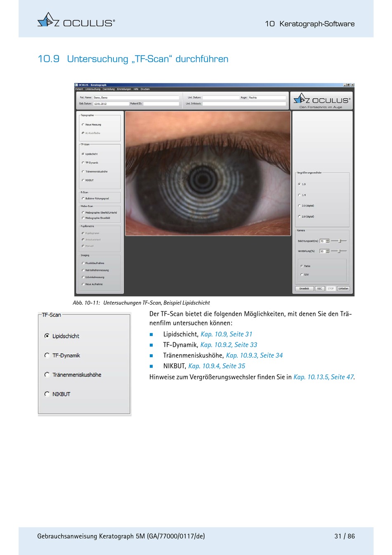Open link Kap. 10.9.4, Seite 35
Screen dimensions: 392x555
click(x=217, y=366)
